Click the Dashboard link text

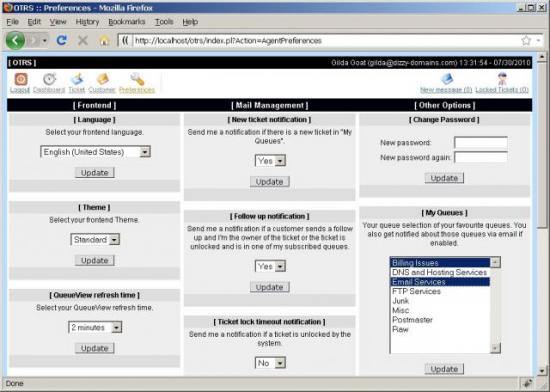49,90
